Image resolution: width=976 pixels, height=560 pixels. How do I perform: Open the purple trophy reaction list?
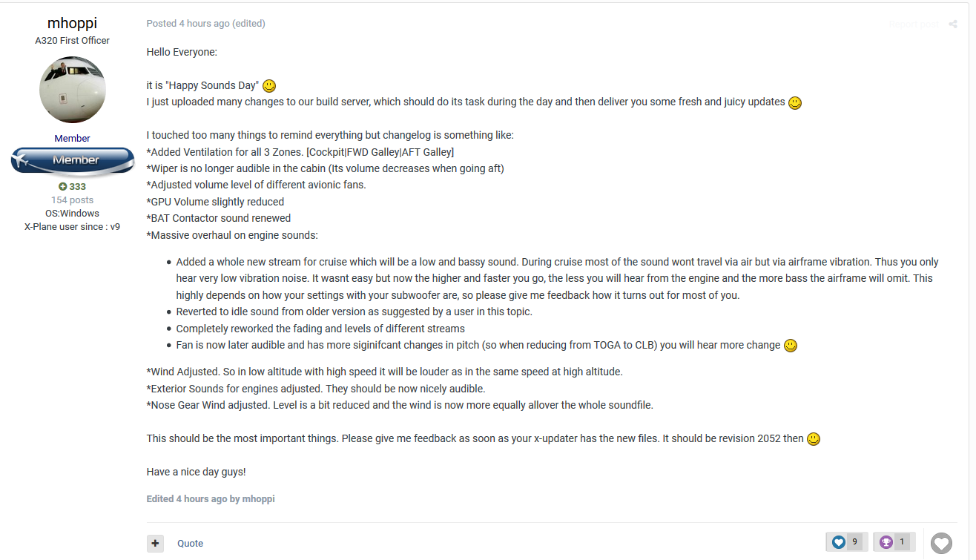[x=894, y=542]
